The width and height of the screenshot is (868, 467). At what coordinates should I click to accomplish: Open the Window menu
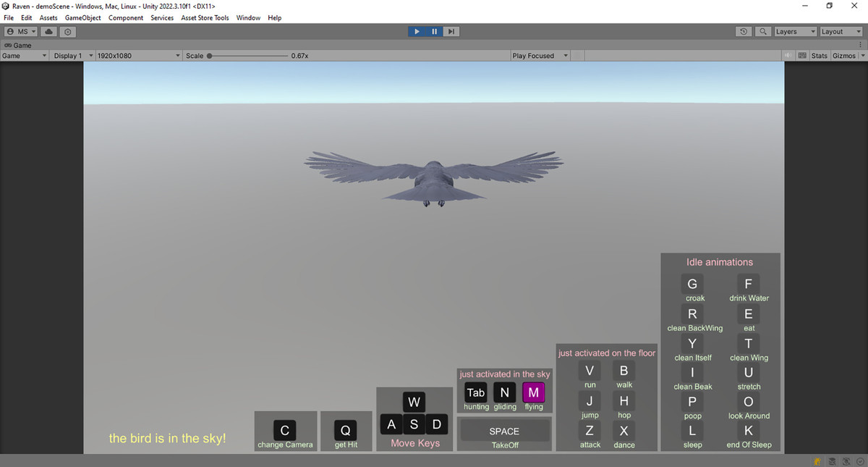pos(248,17)
